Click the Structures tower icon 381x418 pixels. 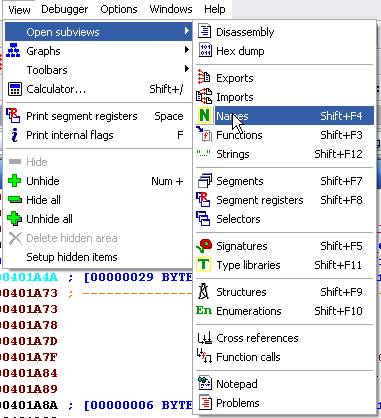coord(204,291)
